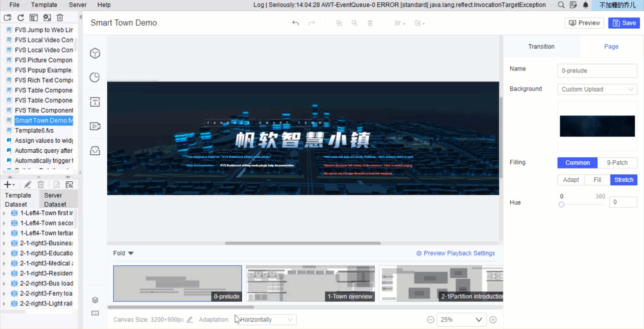This screenshot has width=644, height=329.
Task: Click the search magnifier icon in top bar
Action: pos(561,5)
